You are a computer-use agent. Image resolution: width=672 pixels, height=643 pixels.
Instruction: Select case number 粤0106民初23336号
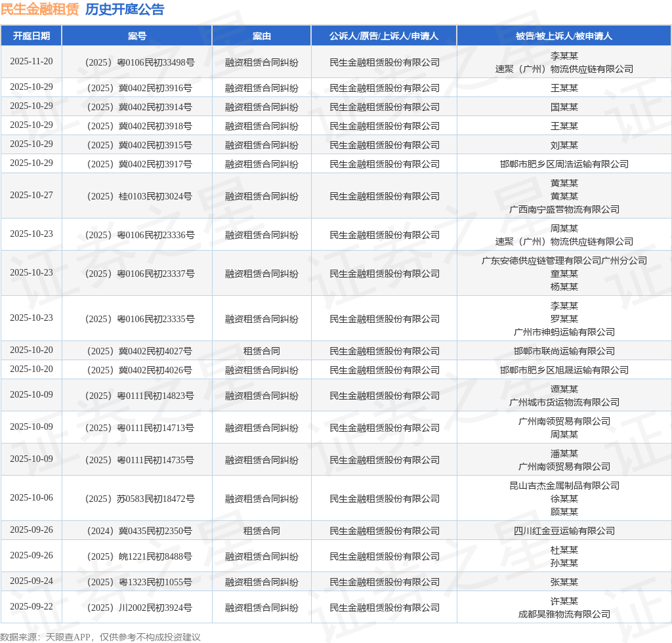point(140,235)
